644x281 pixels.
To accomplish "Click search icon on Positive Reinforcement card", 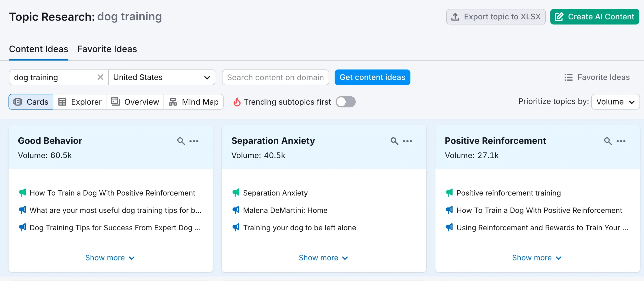I will point(608,141).
